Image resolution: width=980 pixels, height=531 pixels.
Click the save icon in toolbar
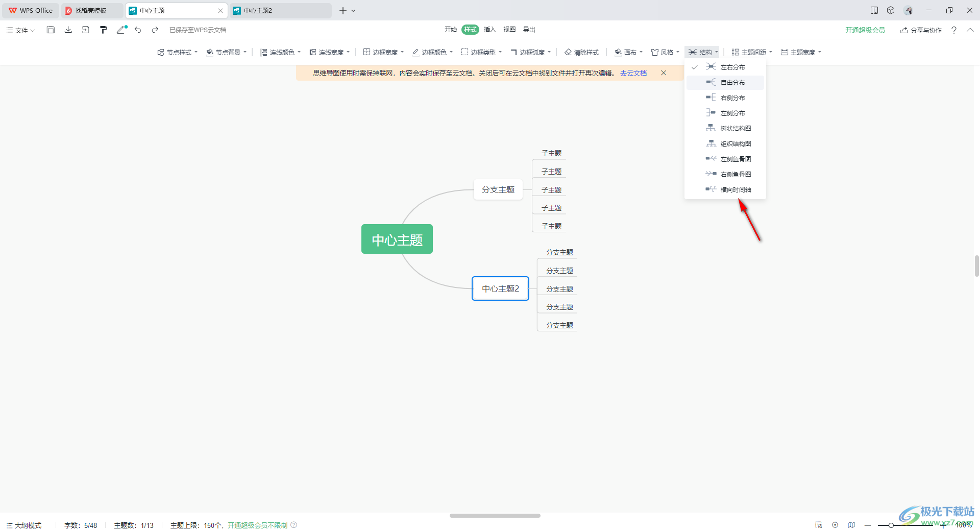click(x=51, y=30)
